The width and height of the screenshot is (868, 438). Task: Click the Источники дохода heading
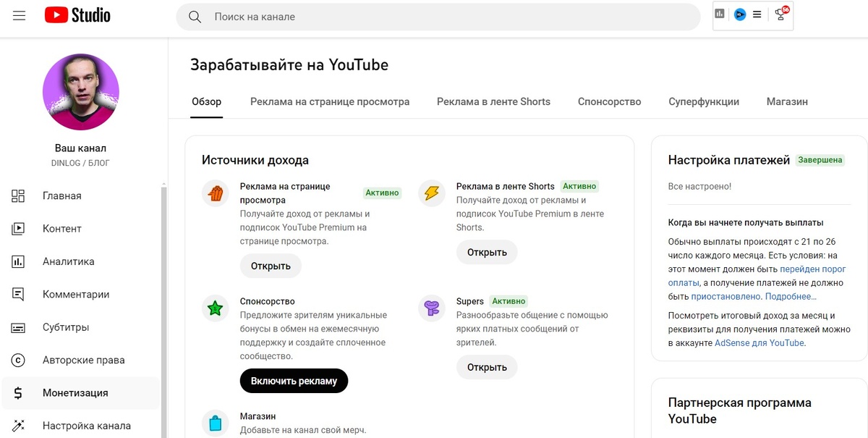click(x=255, y=160)
